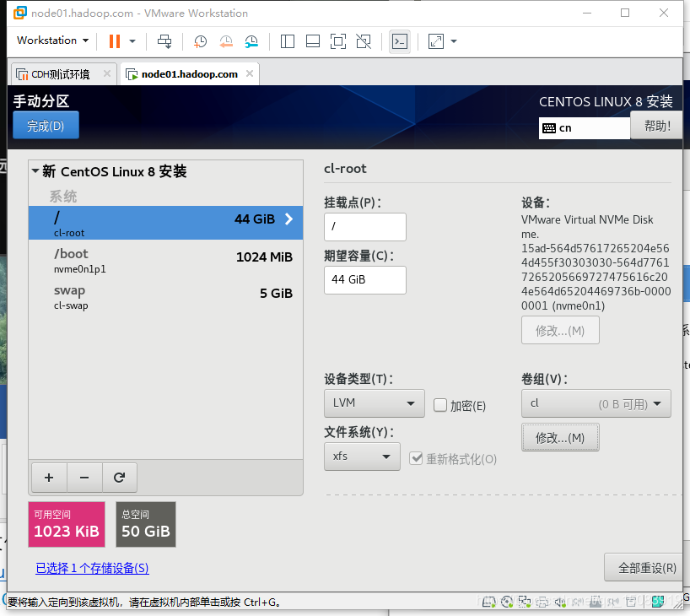Click the 可用空间 1023 KiB box
This screenshot has width=690, height=616.
coord(67,524)
